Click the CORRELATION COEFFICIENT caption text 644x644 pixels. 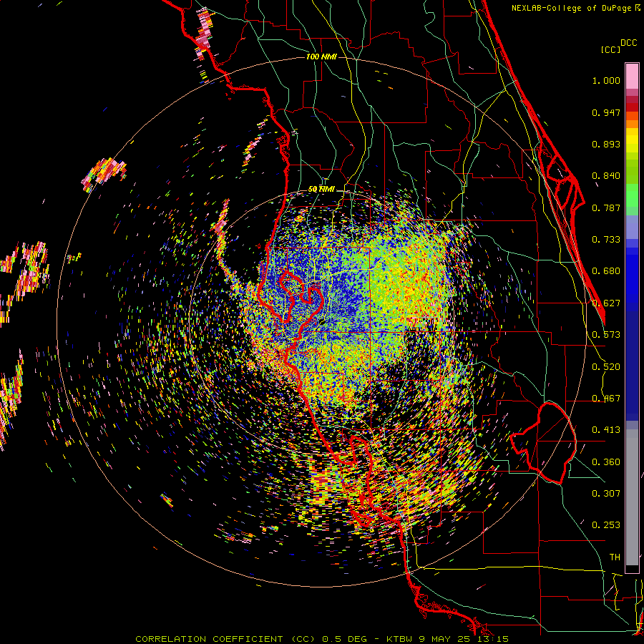click(x=209, y=639)
